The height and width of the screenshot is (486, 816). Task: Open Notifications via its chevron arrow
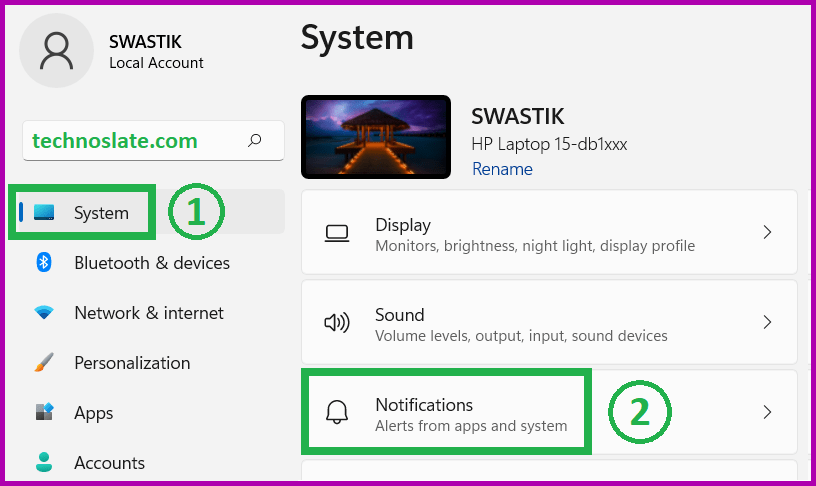point(767,412)
